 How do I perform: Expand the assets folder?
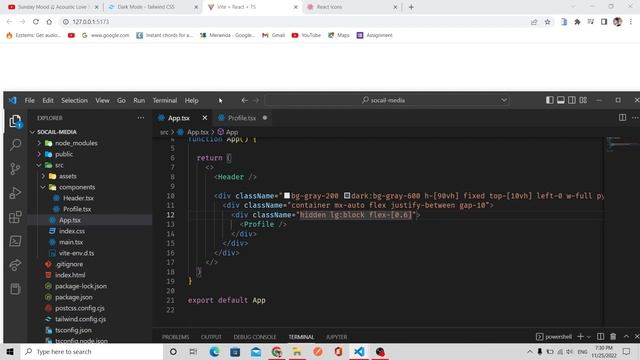[x=43, y=176]
